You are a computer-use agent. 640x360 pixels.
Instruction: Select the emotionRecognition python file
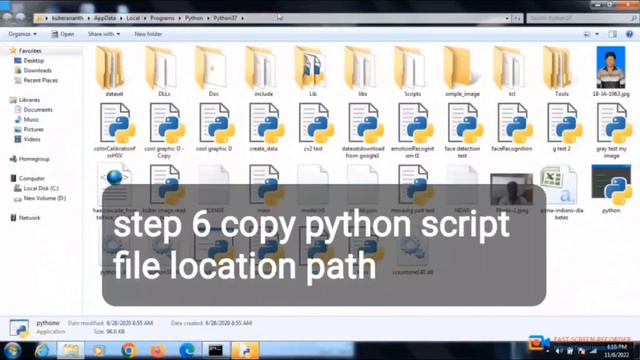pos(413,131)
